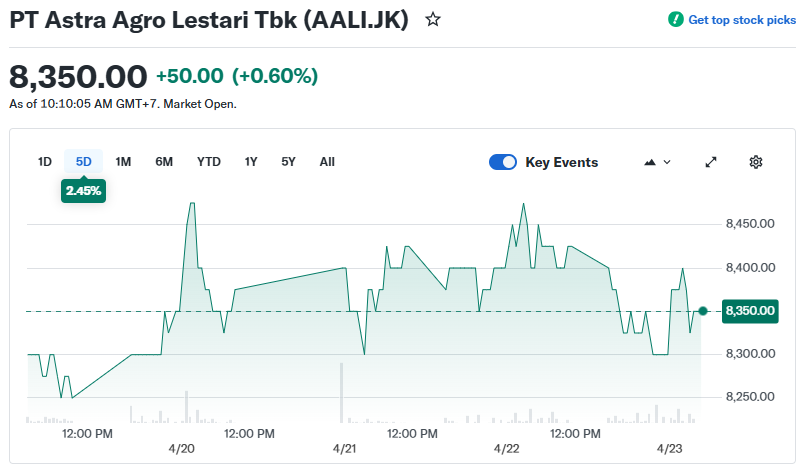
Task: Add AALI.JK to watchlist with star icon
Action: [433, 20]
